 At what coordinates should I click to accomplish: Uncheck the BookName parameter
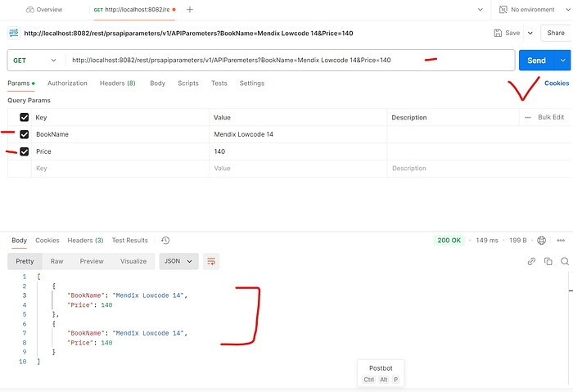point(24,134)
